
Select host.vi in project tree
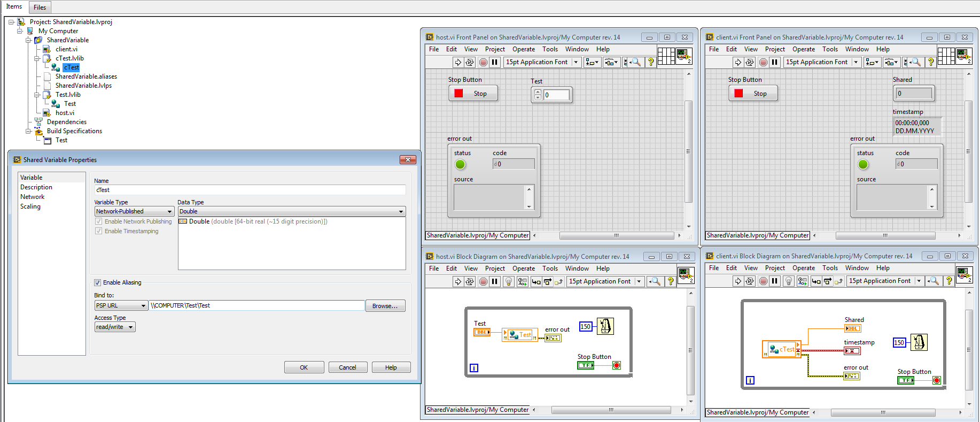pyautogui.click(x=65, y=113)
